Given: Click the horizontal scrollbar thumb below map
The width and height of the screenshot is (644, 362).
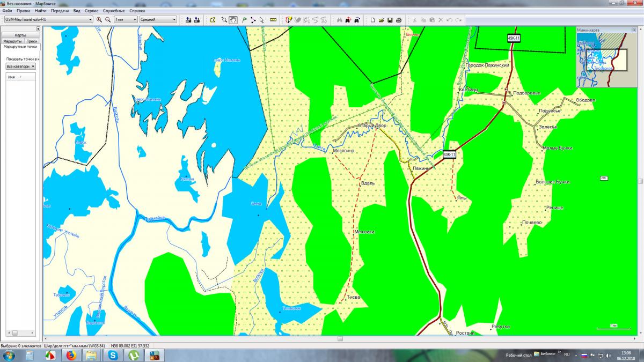Looking at the screenshot, I should point(340,338).
